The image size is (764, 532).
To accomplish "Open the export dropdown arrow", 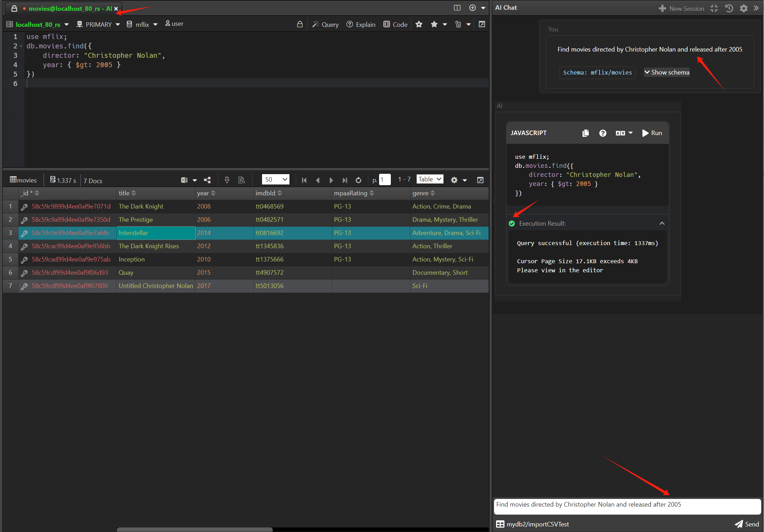I will (x=195, y=180).
